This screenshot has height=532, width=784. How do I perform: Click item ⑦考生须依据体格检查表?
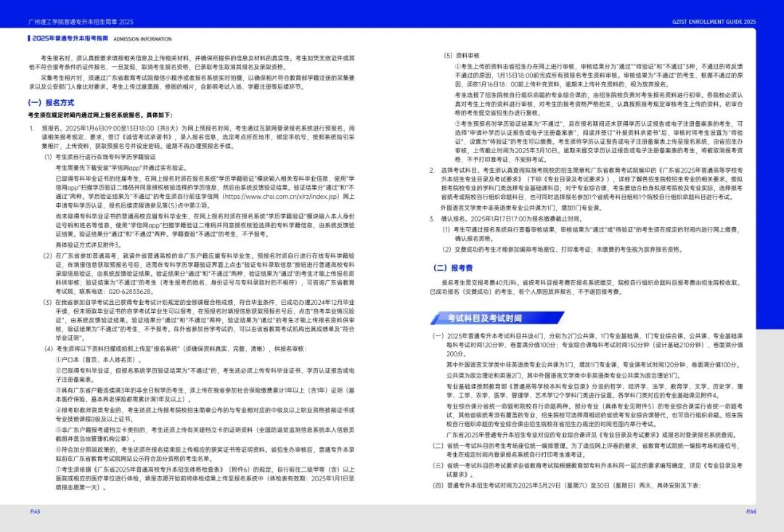pyautogui.click(x=205, y=478)
